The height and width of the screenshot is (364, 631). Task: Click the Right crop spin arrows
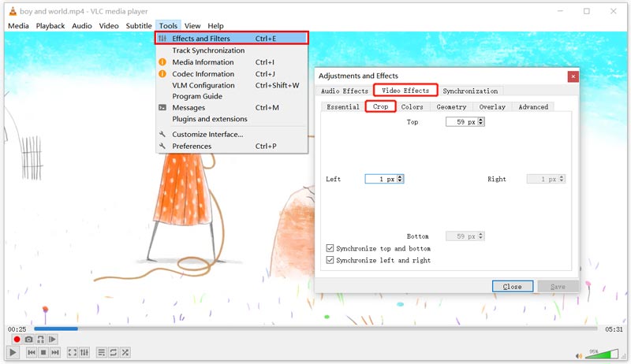[x=562, y=179]
